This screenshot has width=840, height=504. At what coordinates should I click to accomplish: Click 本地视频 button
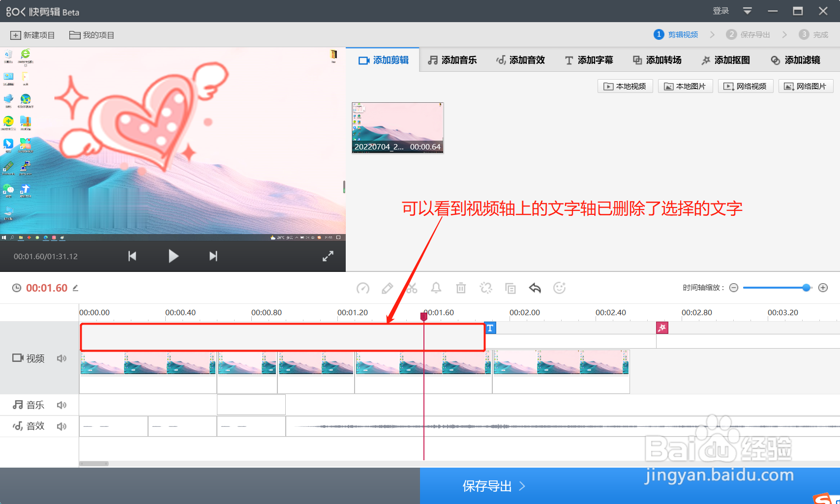point(625,86)
